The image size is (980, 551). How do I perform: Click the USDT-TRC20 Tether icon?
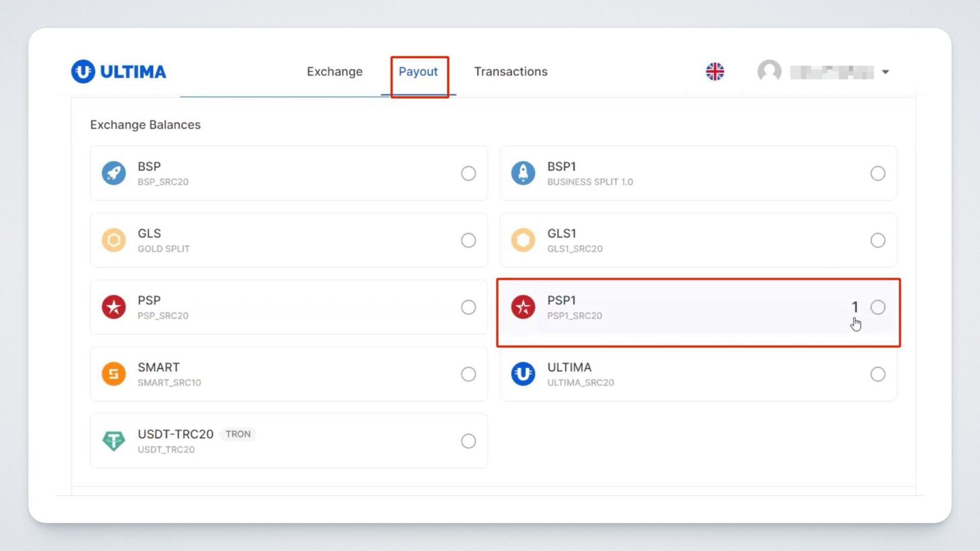(113, 441)
